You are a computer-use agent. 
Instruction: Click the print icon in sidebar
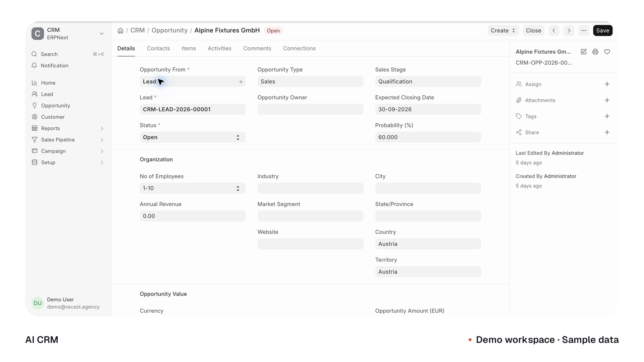coord(595,52)
